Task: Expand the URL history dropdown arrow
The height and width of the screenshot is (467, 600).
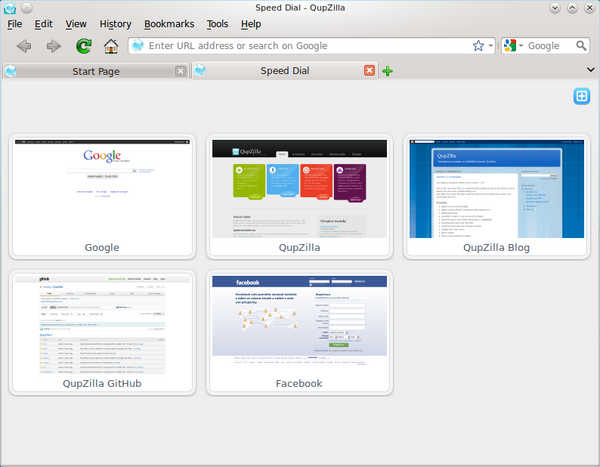Action: 491,46
